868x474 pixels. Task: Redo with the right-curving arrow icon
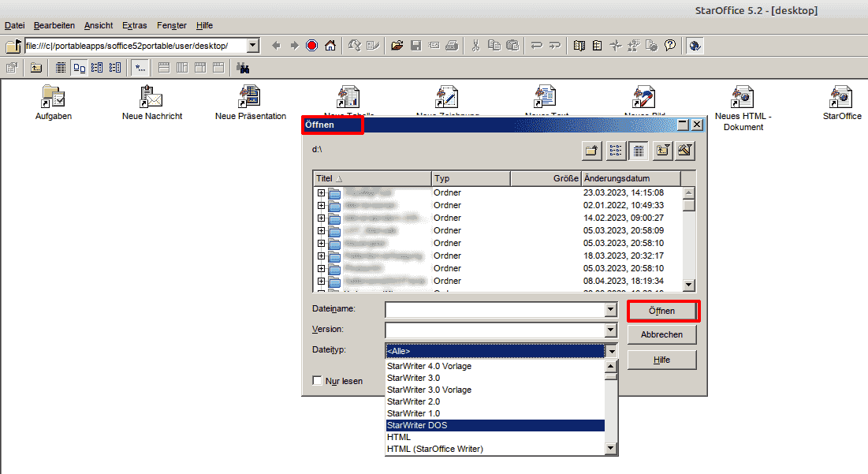(555, 46)
